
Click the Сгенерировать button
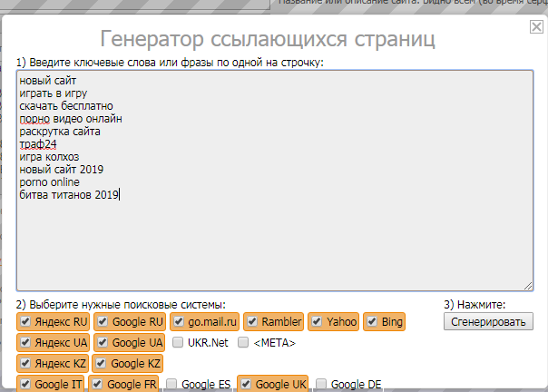coord(489,322)
